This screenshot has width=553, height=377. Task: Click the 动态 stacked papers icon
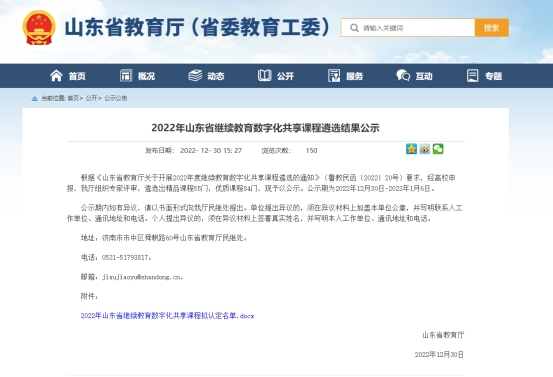coord(195,75)
